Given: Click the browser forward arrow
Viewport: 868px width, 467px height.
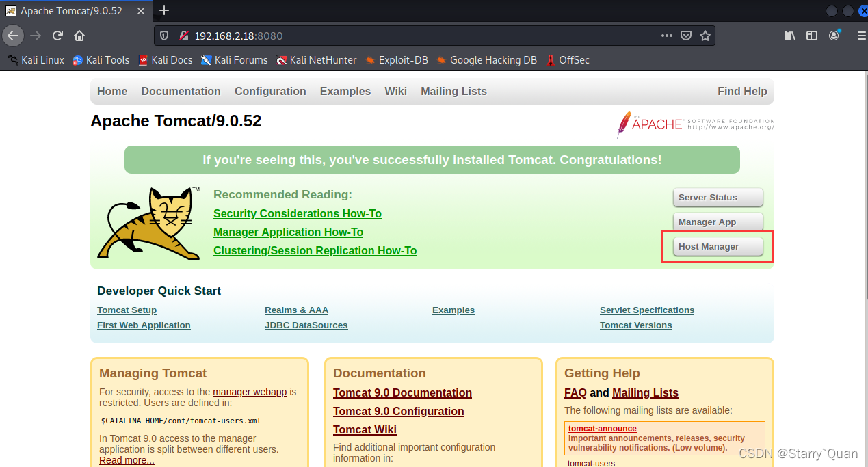Looking at the screenshot, I should [36, 36].
